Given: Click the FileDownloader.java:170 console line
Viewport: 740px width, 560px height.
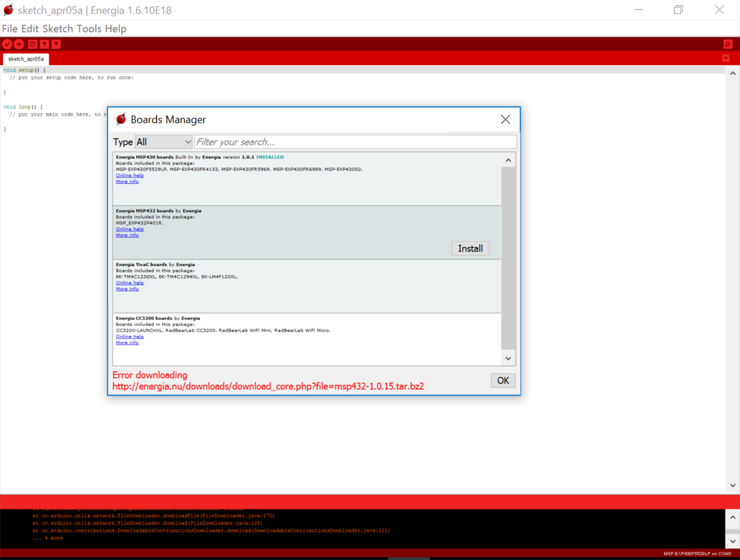Looking at the screenshot, I should (x=153, y=515).
